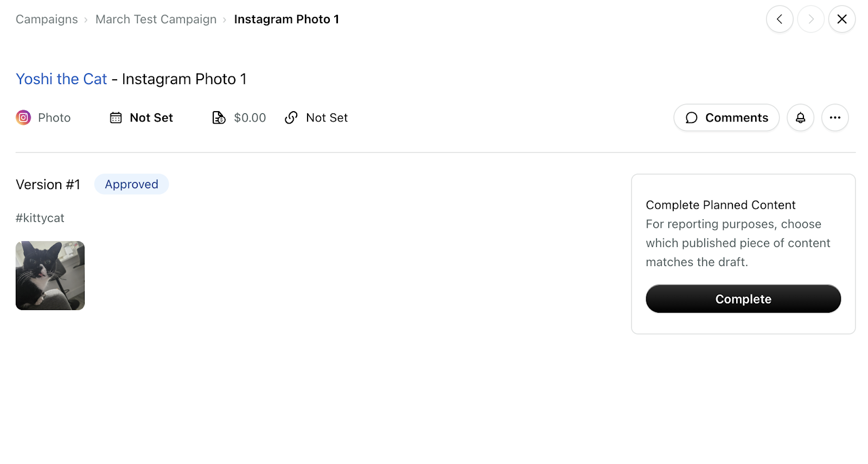Navigate to March Test Campaign breadcrumb

click(156, 20)
